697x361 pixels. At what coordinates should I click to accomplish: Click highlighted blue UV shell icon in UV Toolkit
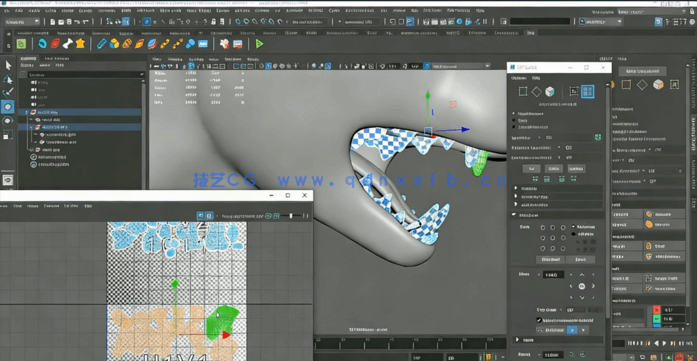pyautogui.click(x=588, y=92)
